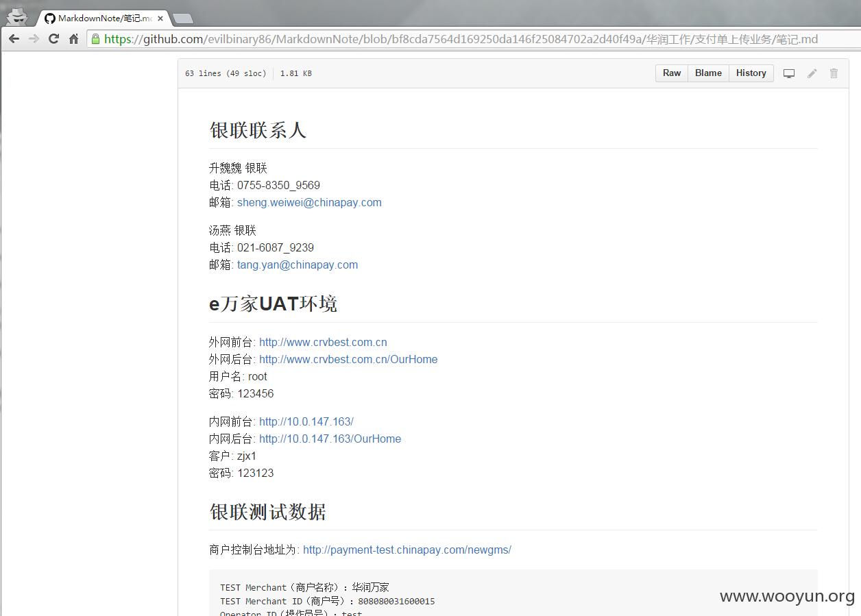Screen dimensions: 861x616
Task: Click the phone number 021-6087_9239 text
Action: 276,247
